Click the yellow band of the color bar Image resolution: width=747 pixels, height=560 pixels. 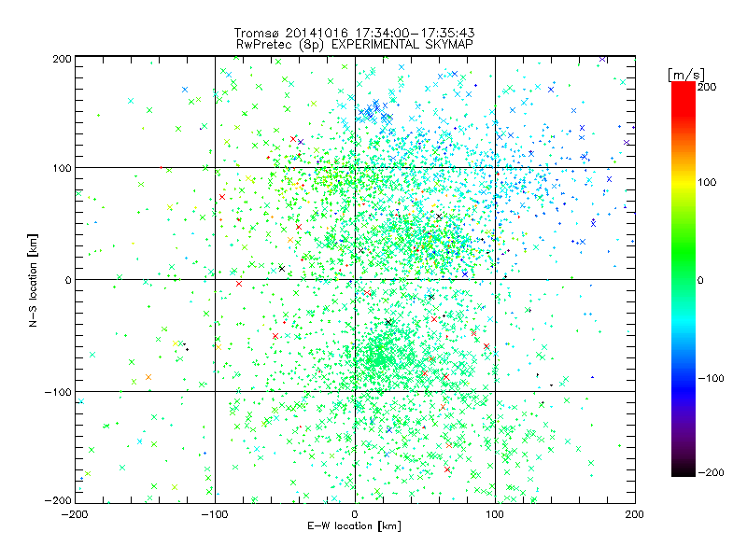point(684,183)
